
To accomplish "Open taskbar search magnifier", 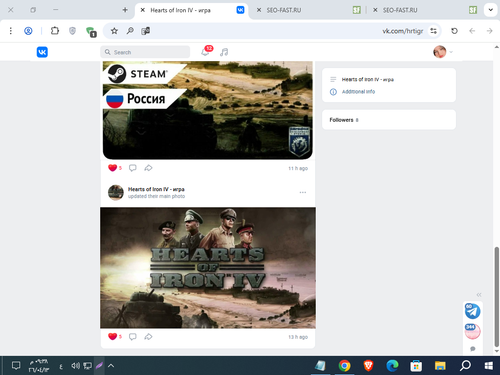I will pyautogui.click(x=465, y=366).
